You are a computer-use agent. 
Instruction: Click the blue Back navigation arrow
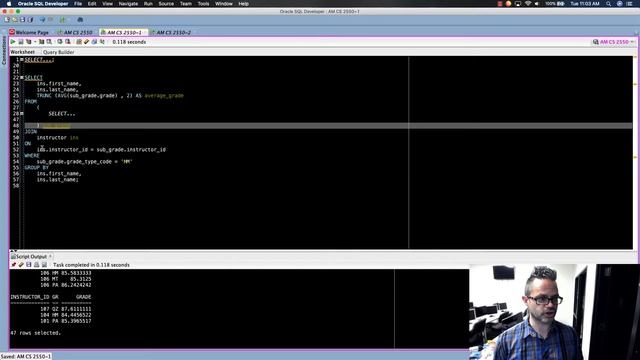coord(42,20)
